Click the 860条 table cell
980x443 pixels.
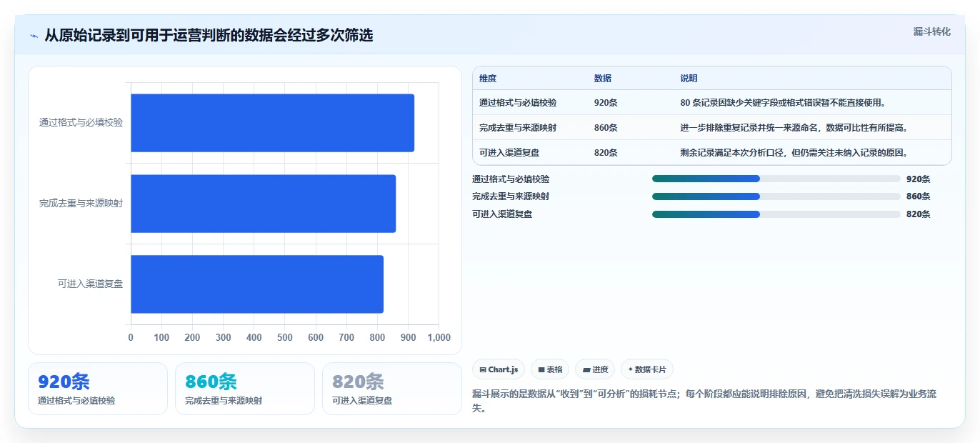click(x=606, y=128)
